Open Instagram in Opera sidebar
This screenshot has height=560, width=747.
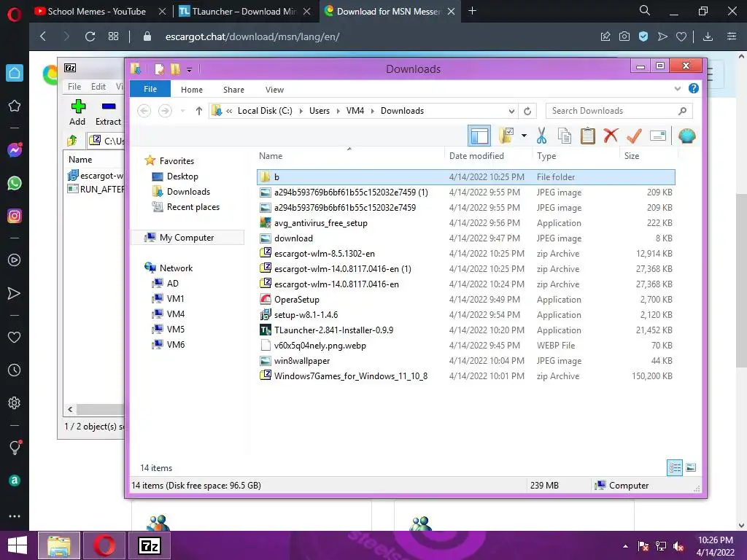[15, 216]
